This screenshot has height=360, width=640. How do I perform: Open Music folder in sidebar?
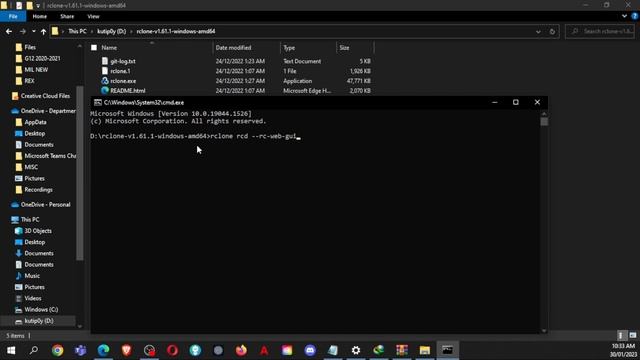(x=32, y=276)
